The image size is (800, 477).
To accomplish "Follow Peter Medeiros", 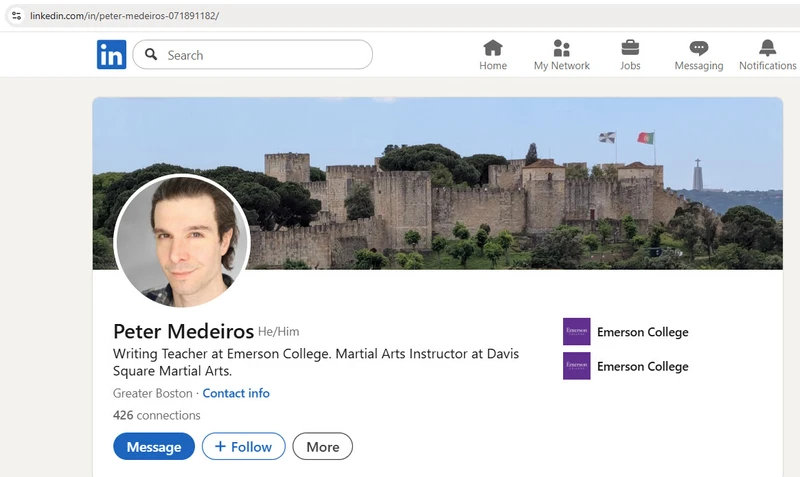I will click(243, 446).
